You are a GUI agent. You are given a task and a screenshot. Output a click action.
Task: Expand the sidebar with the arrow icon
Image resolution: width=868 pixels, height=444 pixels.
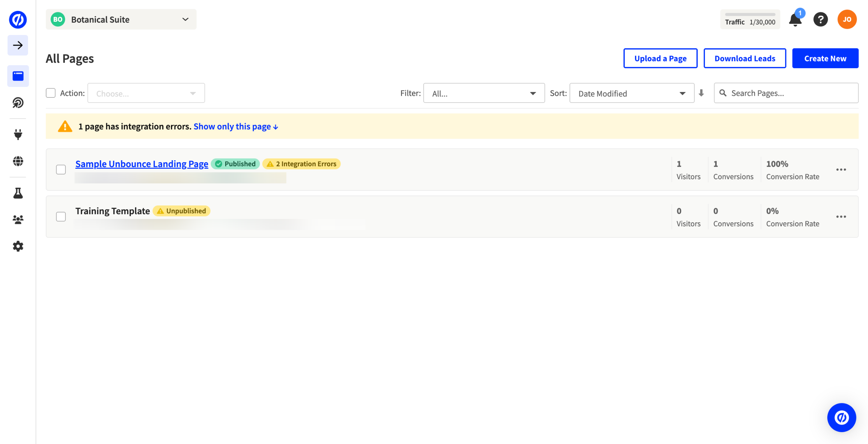18,45
